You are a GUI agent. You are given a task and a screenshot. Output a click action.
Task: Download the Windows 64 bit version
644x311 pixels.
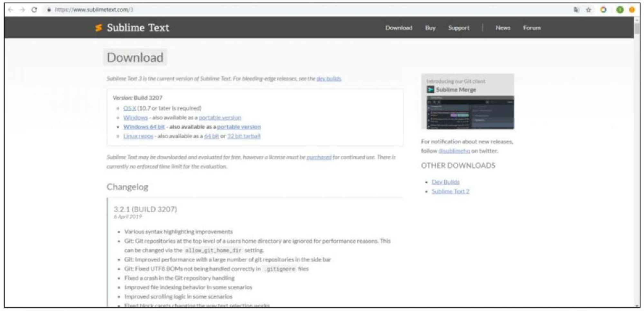pyautogui.click(x=144, y=127)
